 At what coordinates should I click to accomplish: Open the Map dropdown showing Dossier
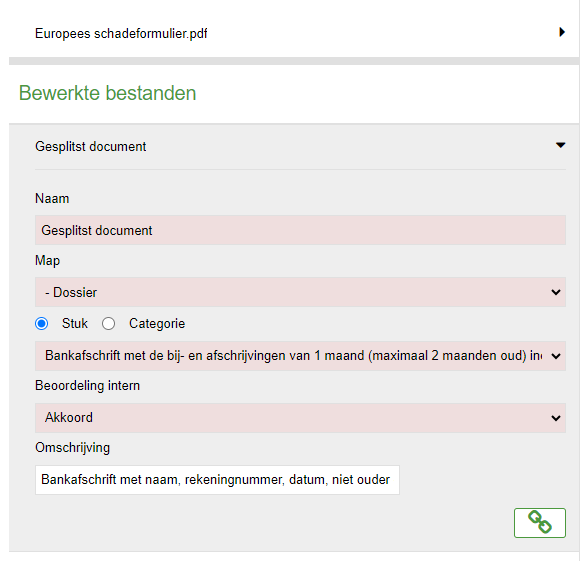(300, 292)
